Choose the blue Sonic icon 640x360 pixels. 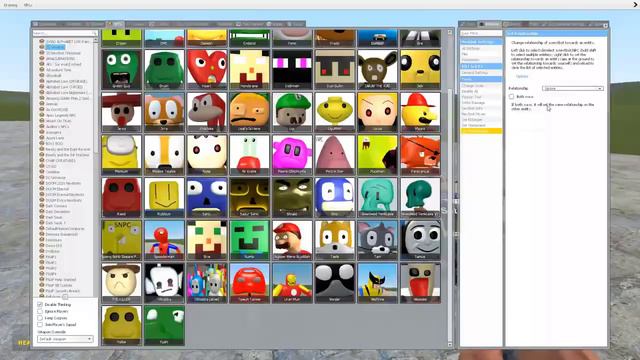click(x=335, y=197)
